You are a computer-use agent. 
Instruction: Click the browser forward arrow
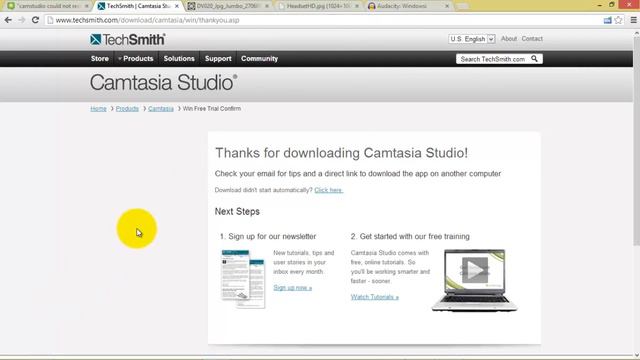pyautogui.click(x=22, y=20)
